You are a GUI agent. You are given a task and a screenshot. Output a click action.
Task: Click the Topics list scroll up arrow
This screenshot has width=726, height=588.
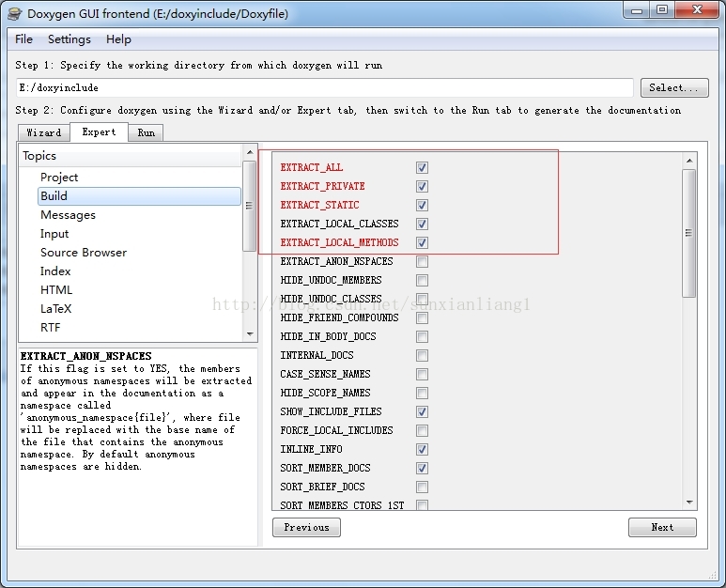pyautogui.click(x=250, y=152)
